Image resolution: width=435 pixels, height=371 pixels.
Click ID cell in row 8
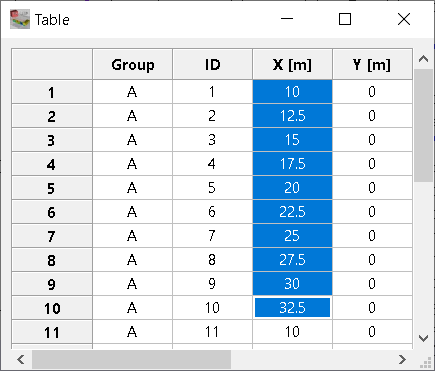click(x=212, y=260)
